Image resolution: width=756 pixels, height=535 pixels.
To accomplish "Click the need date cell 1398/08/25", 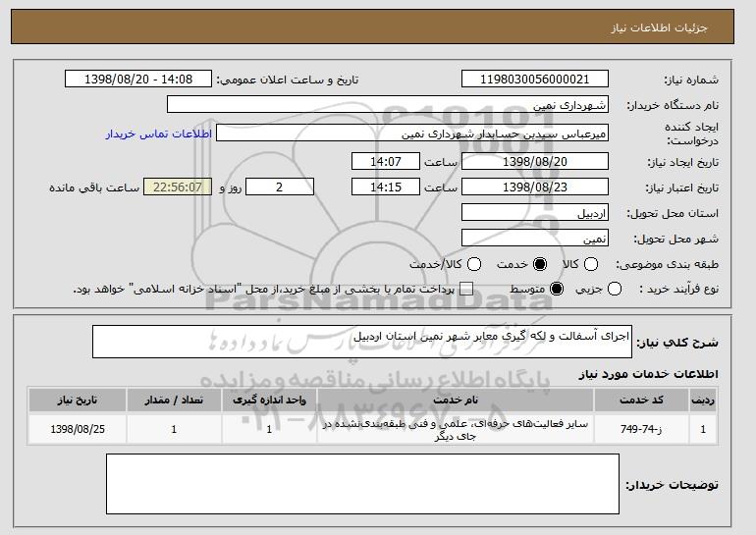I will (x=78, y=429).
